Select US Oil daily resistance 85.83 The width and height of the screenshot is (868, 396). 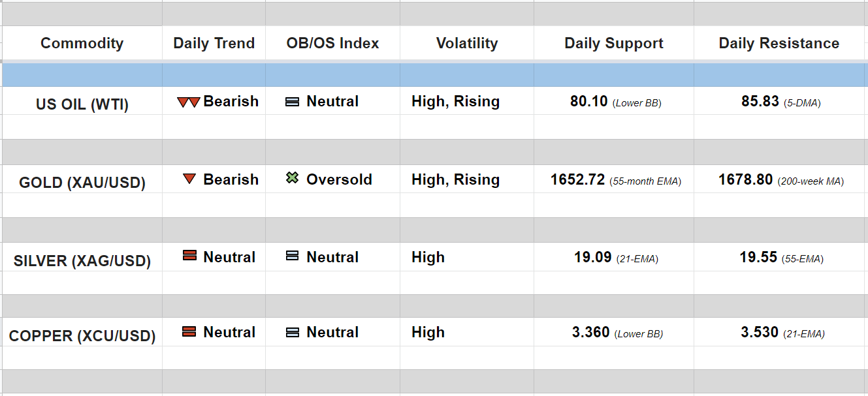click(760, 101)
